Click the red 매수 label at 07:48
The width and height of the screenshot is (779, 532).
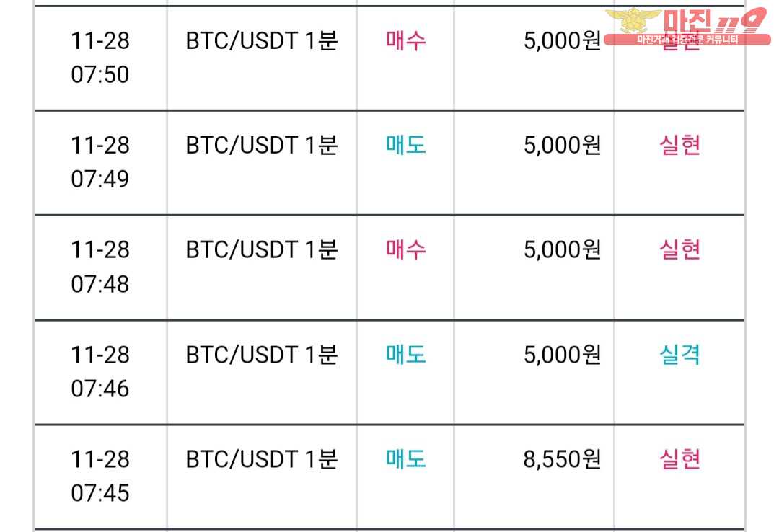click(x=406, y=250)
